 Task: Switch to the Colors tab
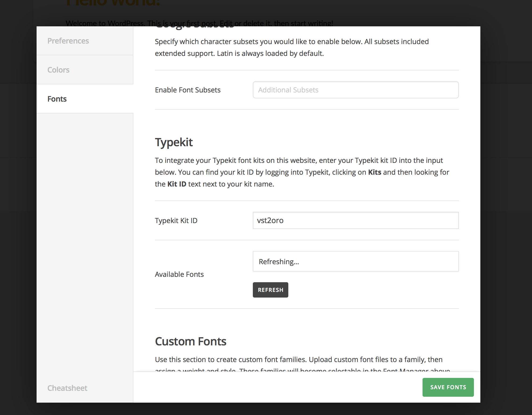point(85,70)
